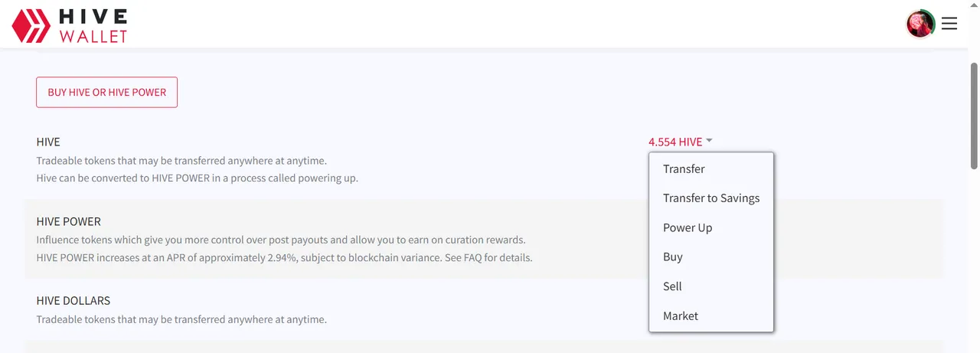
Task: Click the BUY HIVE OR HIVE POWER button
Action: [x=107, y=92]
